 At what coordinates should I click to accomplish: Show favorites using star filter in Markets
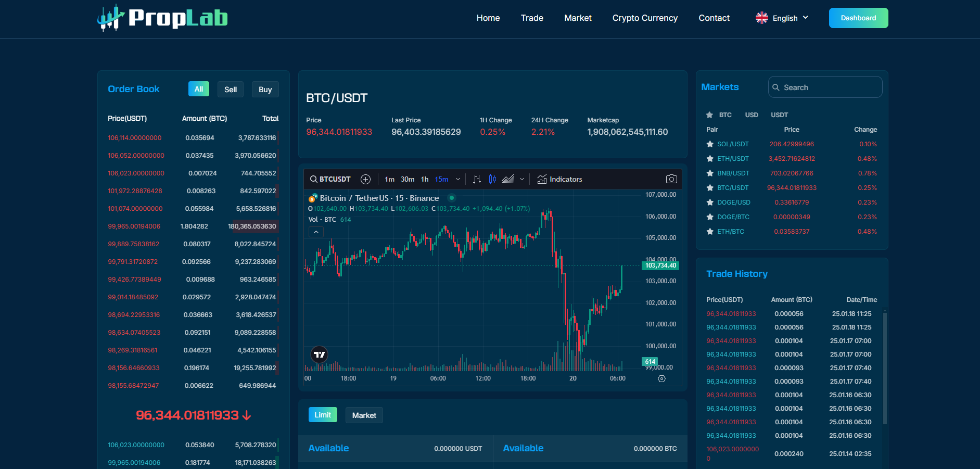coord(709,115)
